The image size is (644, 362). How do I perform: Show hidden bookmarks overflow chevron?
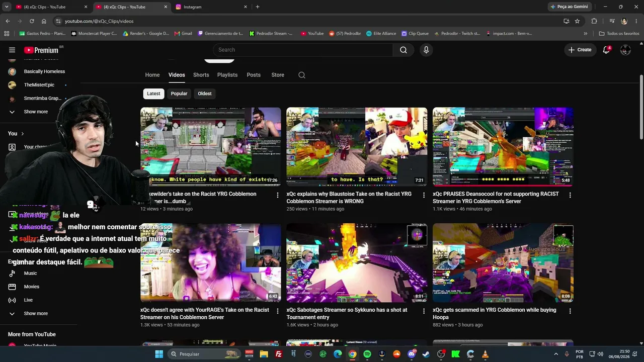[x=585, y=34]
